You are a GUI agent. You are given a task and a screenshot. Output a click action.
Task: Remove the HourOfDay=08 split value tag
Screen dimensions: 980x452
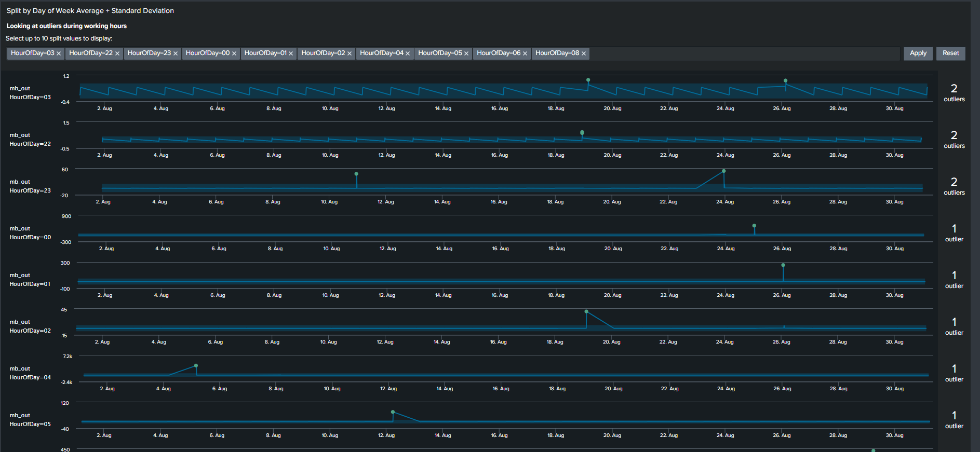point(584,53)
